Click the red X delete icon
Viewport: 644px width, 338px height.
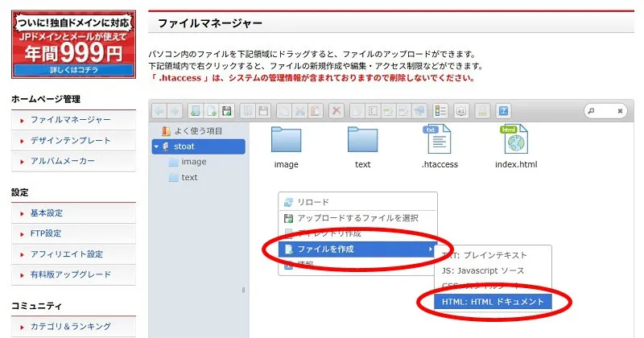point(336,111)
